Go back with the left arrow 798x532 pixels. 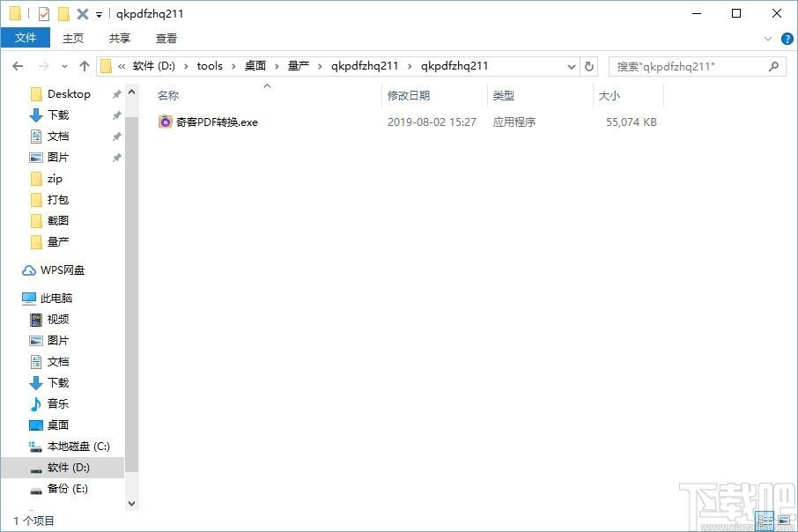(x=18, y=66)
